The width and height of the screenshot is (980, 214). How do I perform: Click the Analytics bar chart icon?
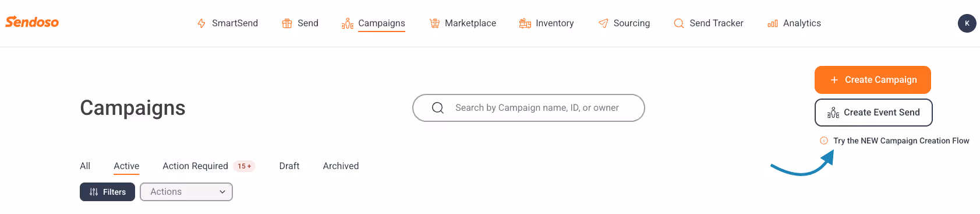pos(773,23)
